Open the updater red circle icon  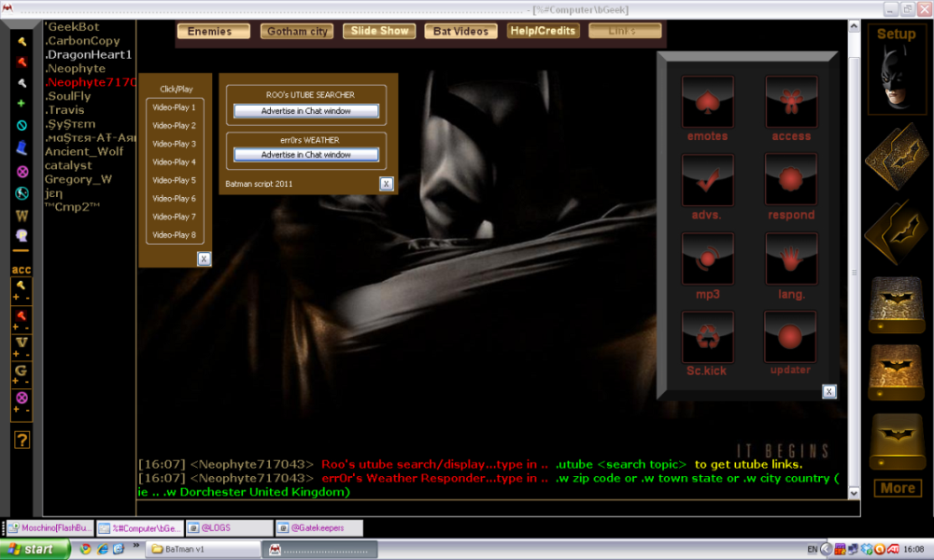click(790, 338)
